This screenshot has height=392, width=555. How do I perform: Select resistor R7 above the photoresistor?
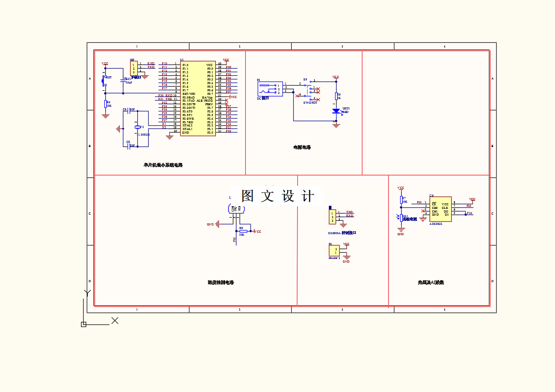pyautogui.click(x=401, y=200)
